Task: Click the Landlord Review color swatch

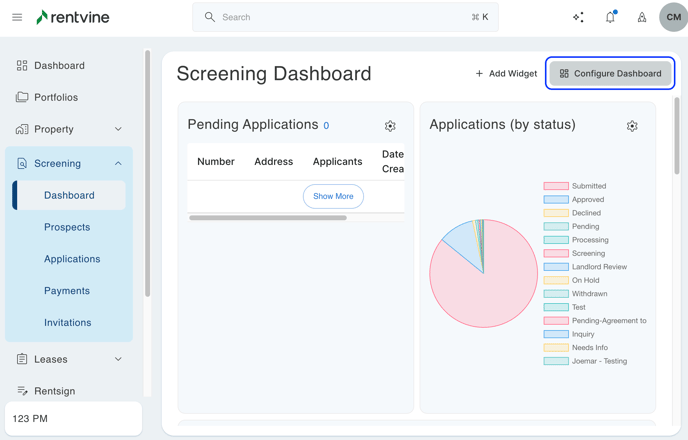Action: (x=556, y=267)
